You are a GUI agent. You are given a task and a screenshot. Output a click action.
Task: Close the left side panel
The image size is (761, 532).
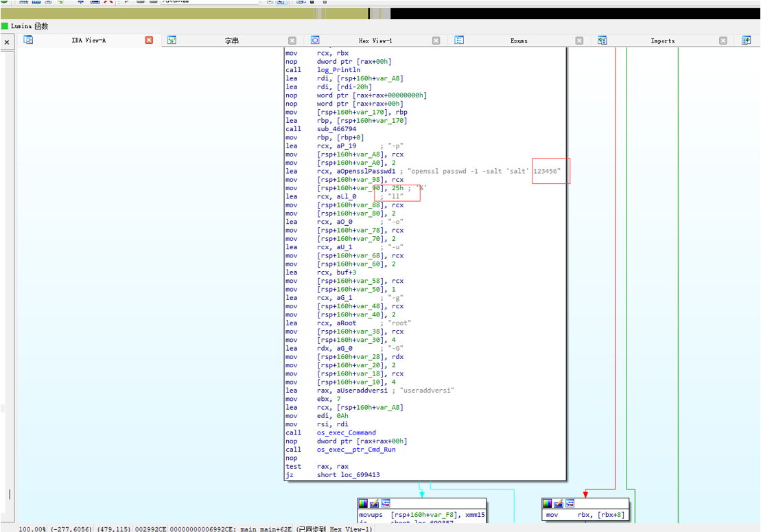[7, 43]
